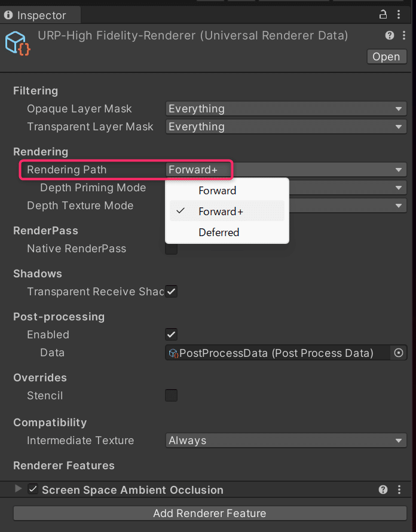This screenshot has height=532, width=416.
Task: Select Deferred from the rendering path menu
Action: pyautogui.click(x=226, y=232)
